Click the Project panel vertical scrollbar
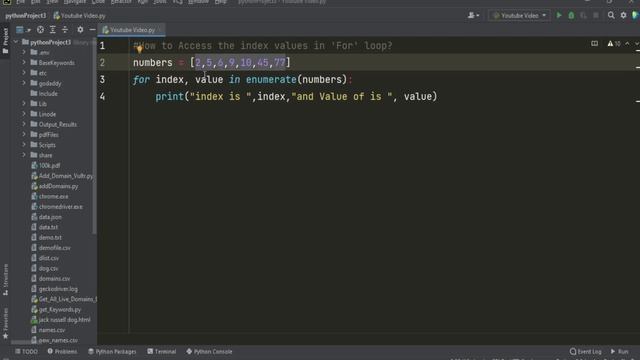 95,137
